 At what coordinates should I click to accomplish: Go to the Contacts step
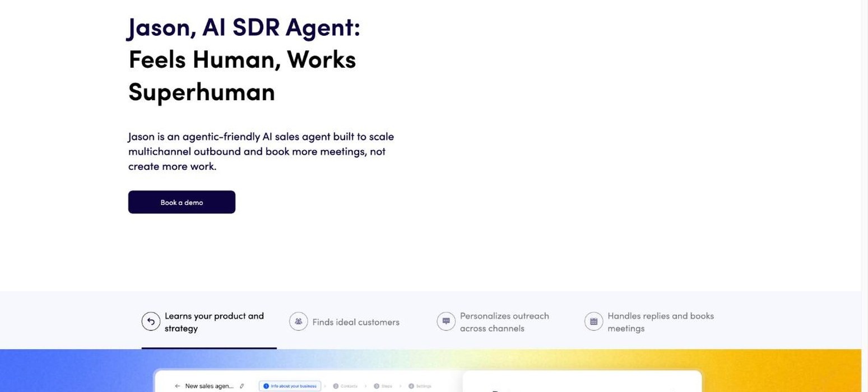345,386
